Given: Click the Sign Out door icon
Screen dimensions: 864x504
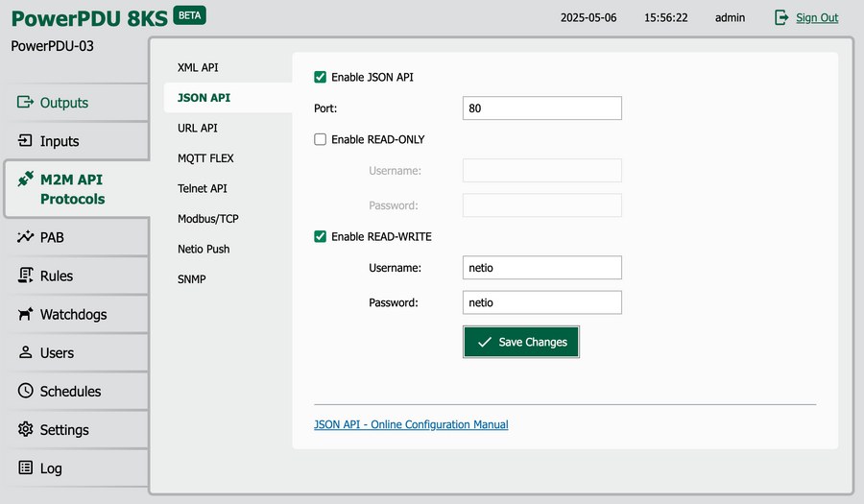Looking at the screenshot, I should (x=781, y=17).
